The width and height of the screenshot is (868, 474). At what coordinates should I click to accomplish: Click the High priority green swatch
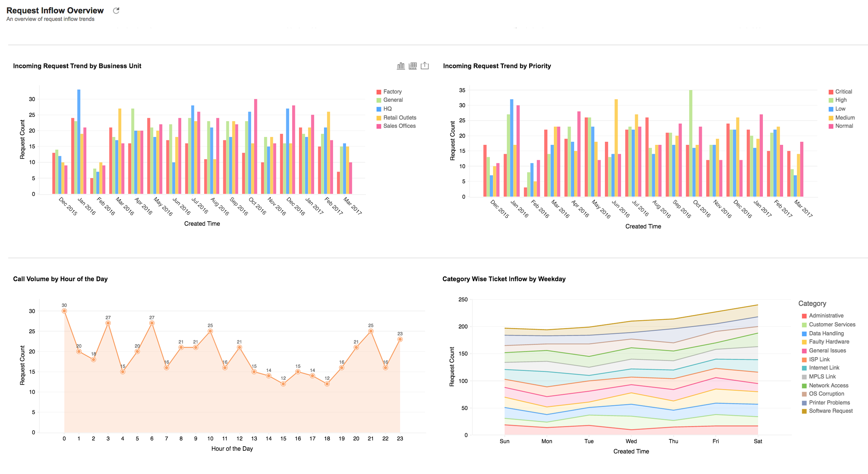point(831,100)
